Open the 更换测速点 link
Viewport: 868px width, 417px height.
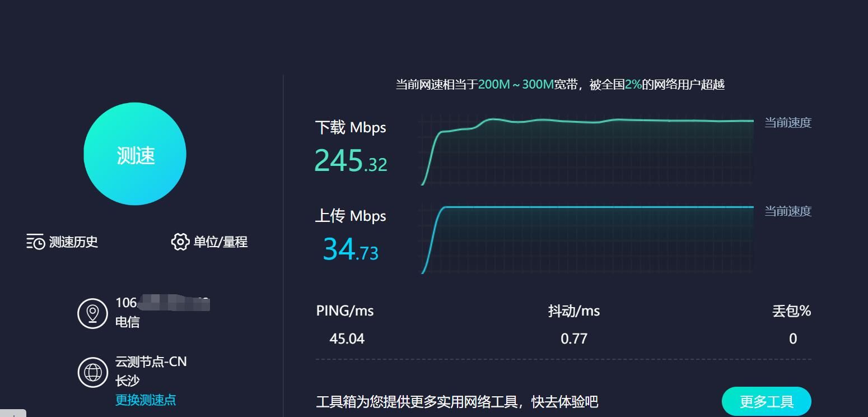[x=146, y=400]
